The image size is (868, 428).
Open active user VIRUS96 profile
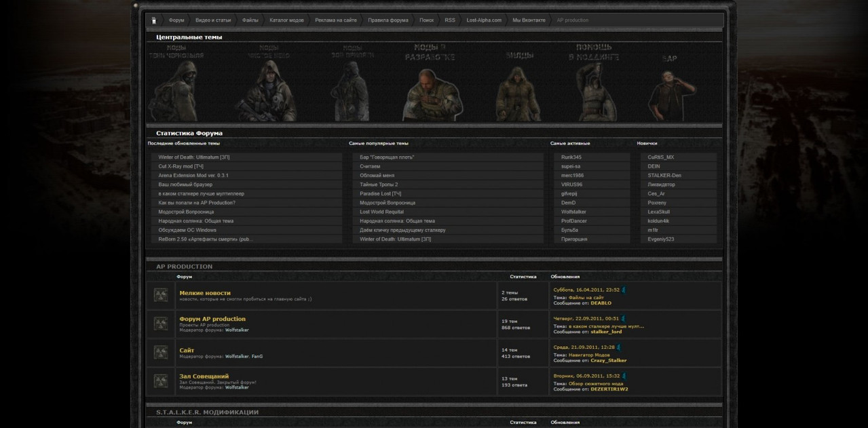click(x=571, y=184)
